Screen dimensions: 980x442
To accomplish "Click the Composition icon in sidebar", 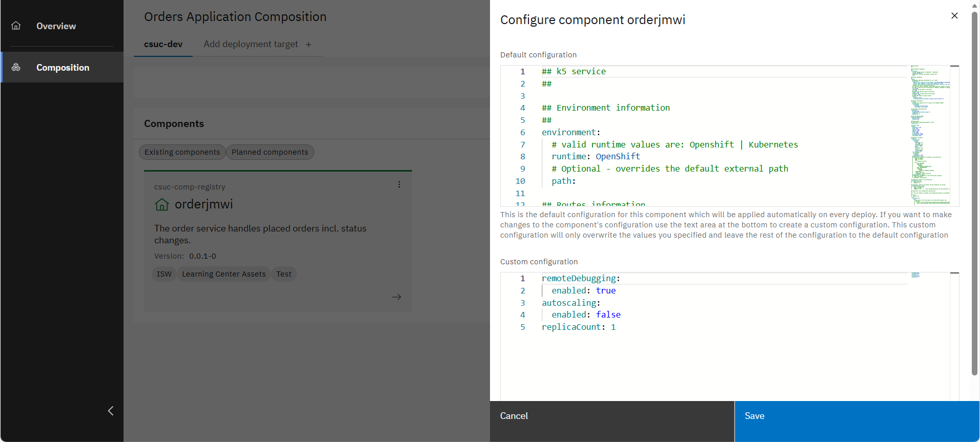I will (x=16, y=67).
